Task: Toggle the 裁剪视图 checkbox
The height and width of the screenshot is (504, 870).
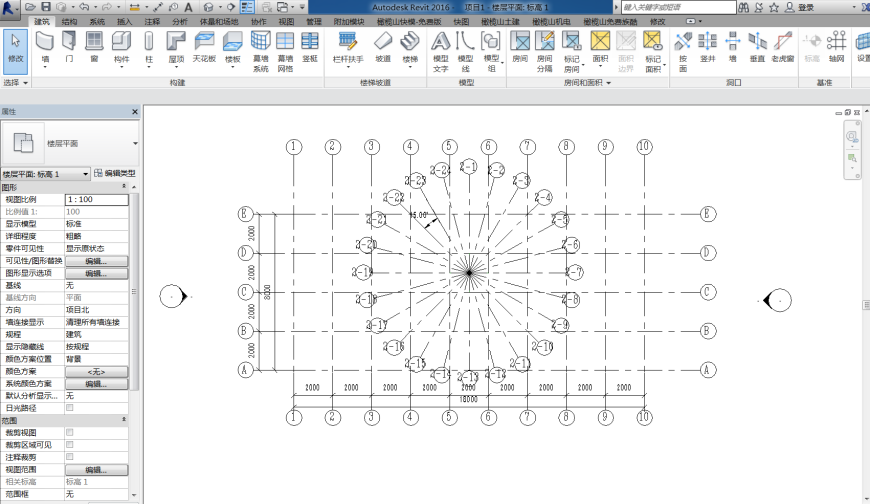Action: 69,432
